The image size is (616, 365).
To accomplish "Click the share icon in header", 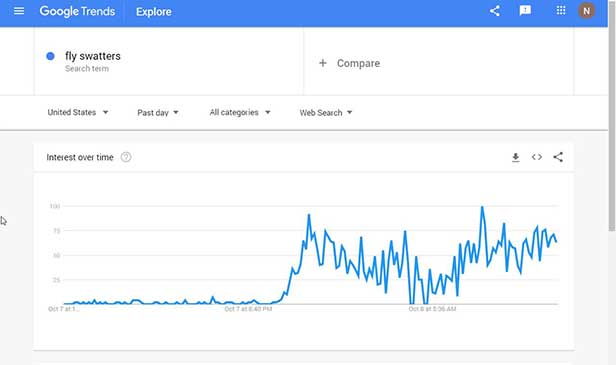I will tap(495, 11).
